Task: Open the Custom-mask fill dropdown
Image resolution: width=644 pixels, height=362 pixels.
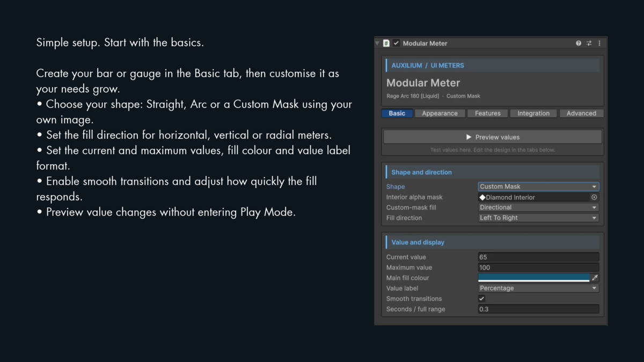Action: pyautogui.click(x=538, y=208)
